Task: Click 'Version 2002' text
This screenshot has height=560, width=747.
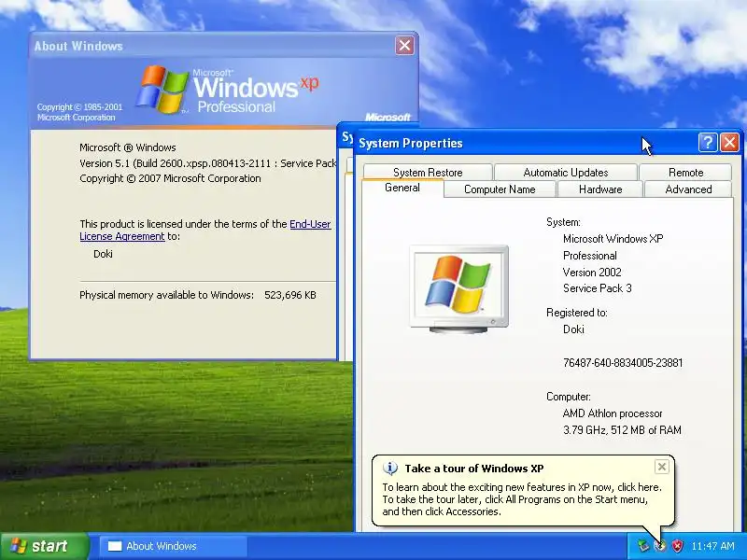Action: pyautogui.click(x=592, y=273)
